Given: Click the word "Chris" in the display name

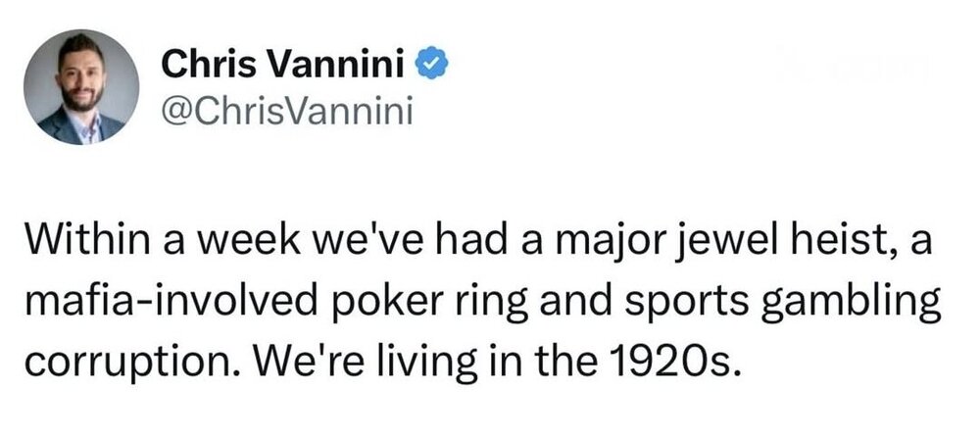Looking at the screenshot, I should pos(201,66).
